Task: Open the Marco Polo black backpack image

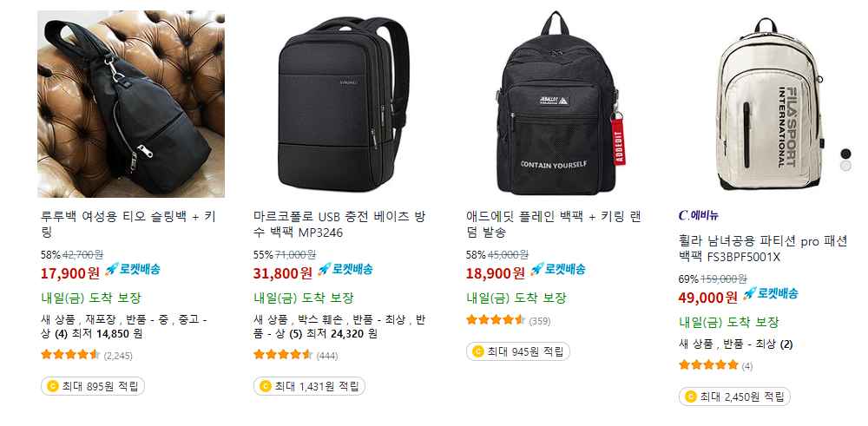Action: (x=344, y=104)
